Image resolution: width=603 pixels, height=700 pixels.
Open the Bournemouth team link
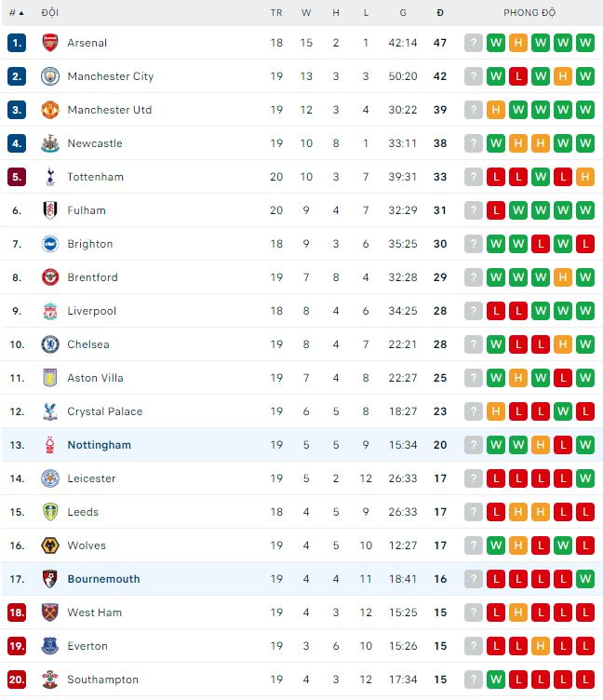103,579
